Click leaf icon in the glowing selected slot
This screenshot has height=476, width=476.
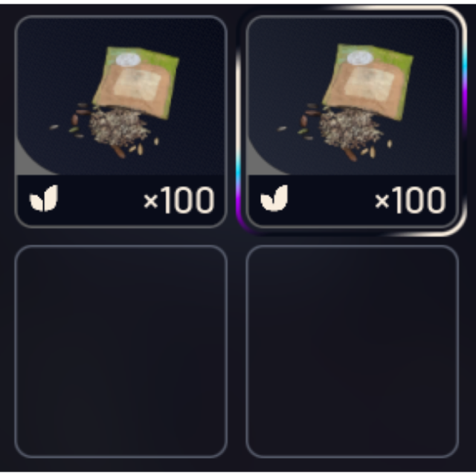[x=274, y=199]
